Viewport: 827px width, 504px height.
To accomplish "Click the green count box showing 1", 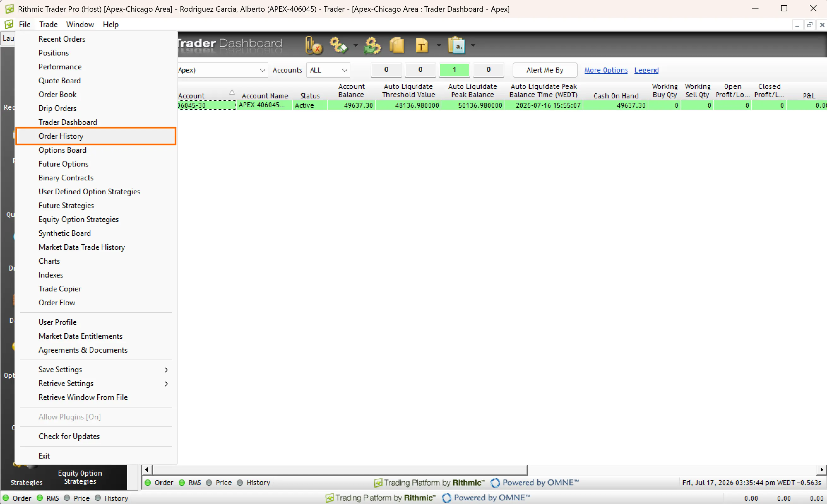I will 454,69.
